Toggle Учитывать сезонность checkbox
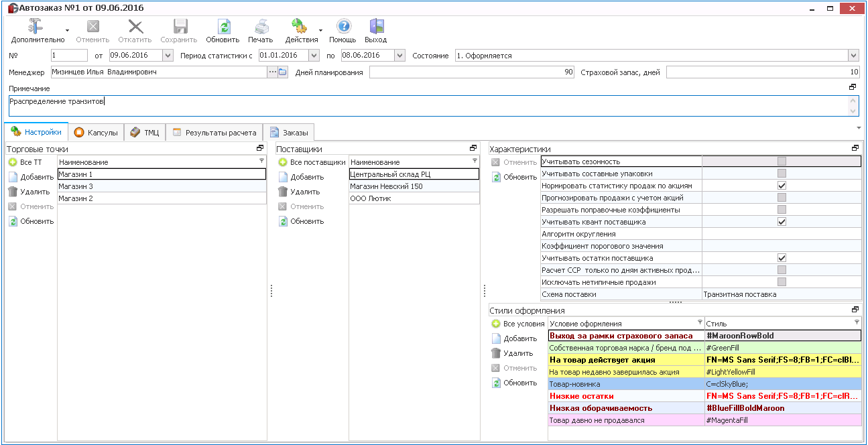Screen dimensions: 868x445 tap(782, 162)
